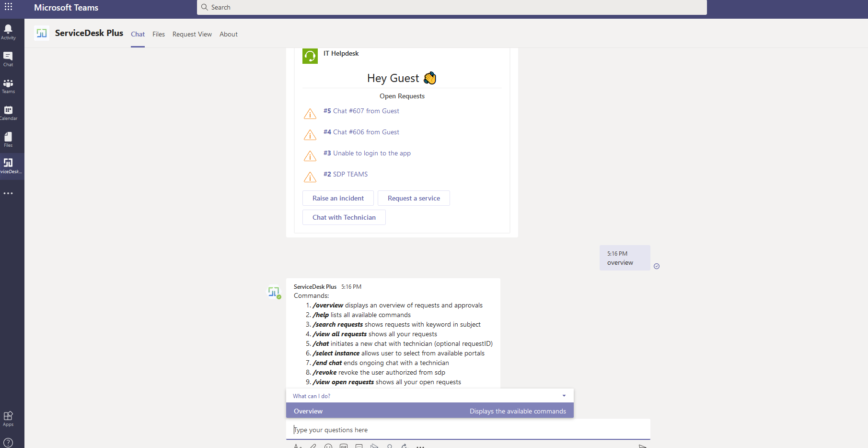This screenshot has width=868, height=448.
Task: Open the Help question mark icon
Action: pos(8,443)
